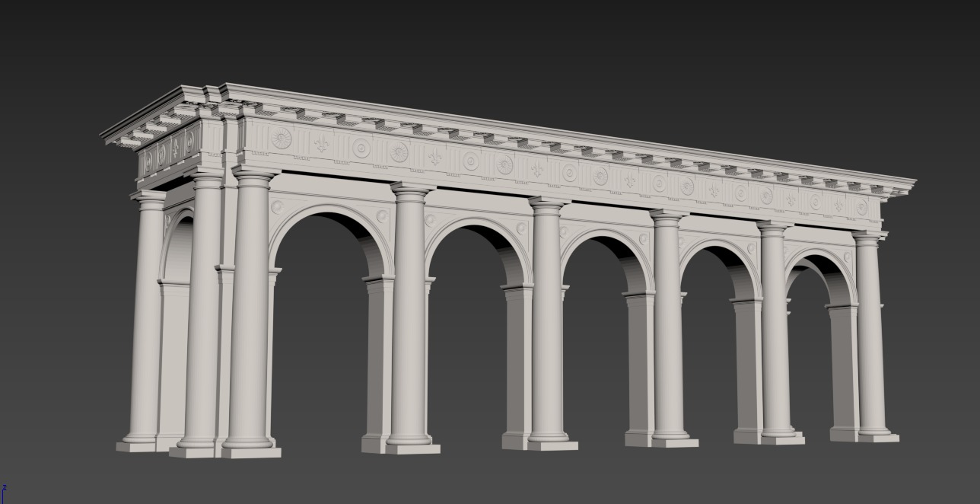Click the blue Z axis indicator

[x=4, y=493]
